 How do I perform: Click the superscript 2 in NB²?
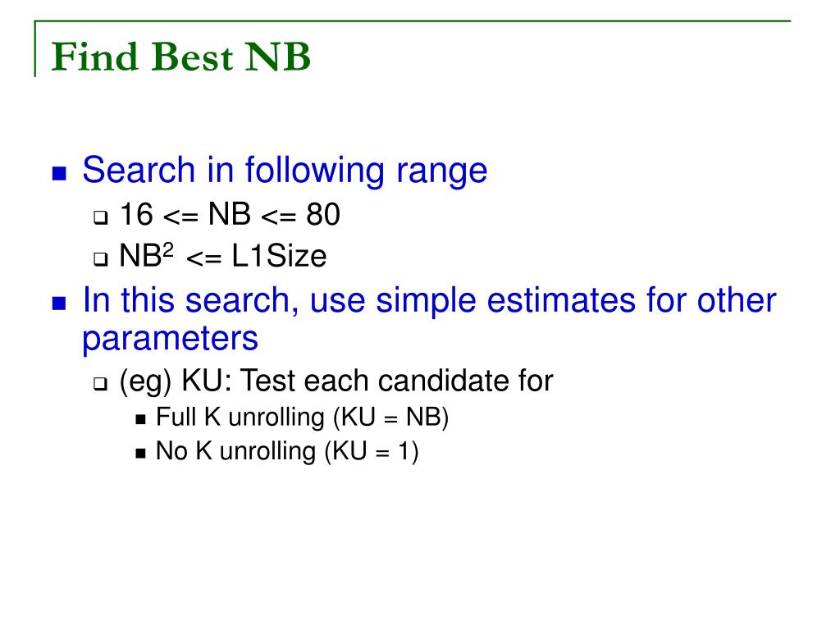[x=167, y=250]
